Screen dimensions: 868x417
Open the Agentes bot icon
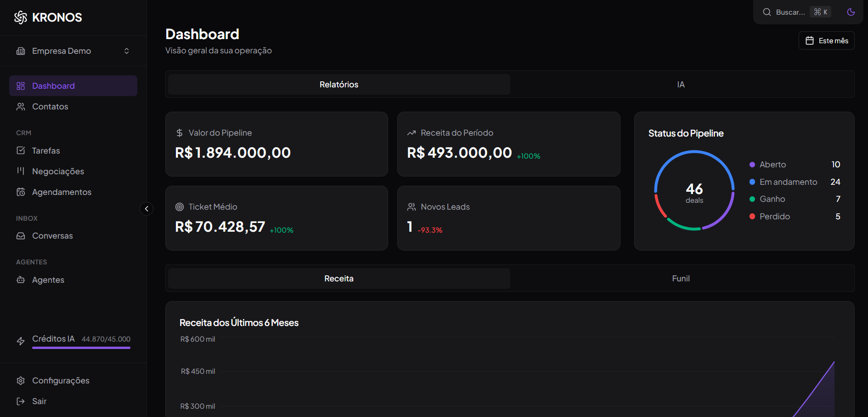click(21, 280)
